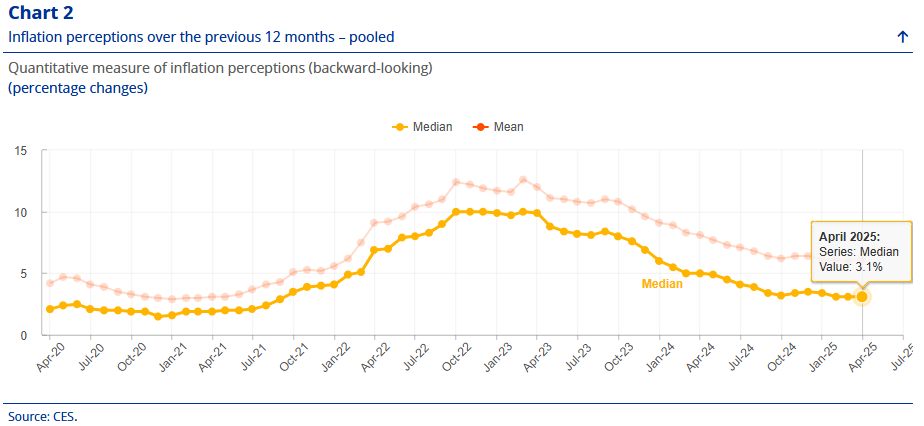Image resolution: width=924 pixels, height=426 pixels.
Task: Select the highlighted April 2025 Median data point
Action: (x=862, y=297)
